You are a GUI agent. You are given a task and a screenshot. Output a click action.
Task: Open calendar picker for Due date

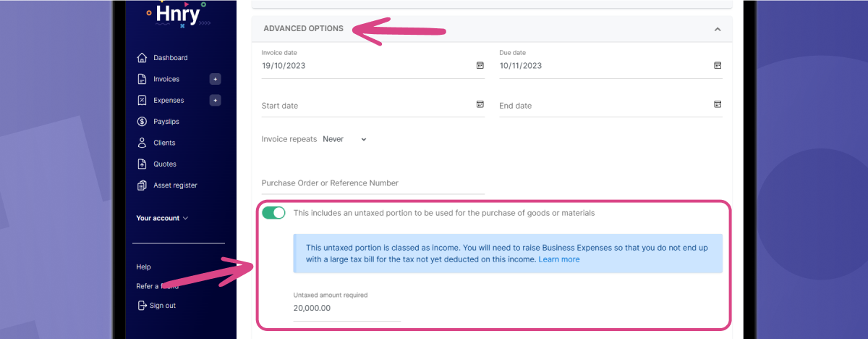(718, 65)
